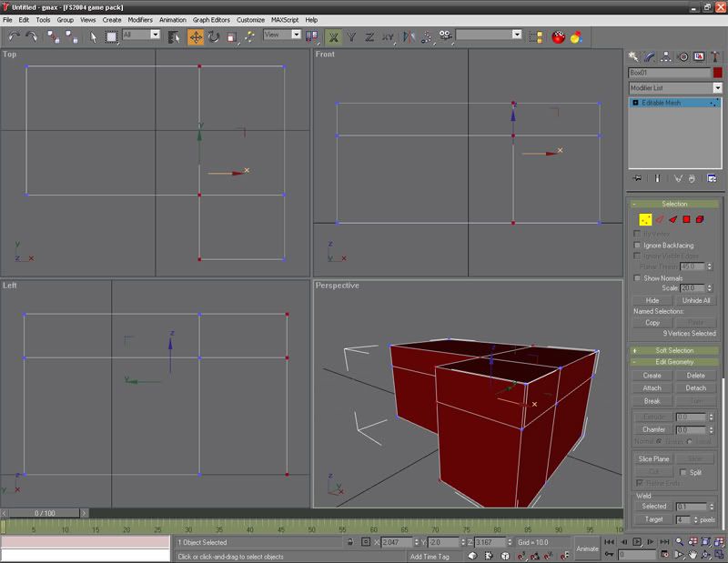
Task: Toggle Show Normals checkbox
Action: click(637, 277)
